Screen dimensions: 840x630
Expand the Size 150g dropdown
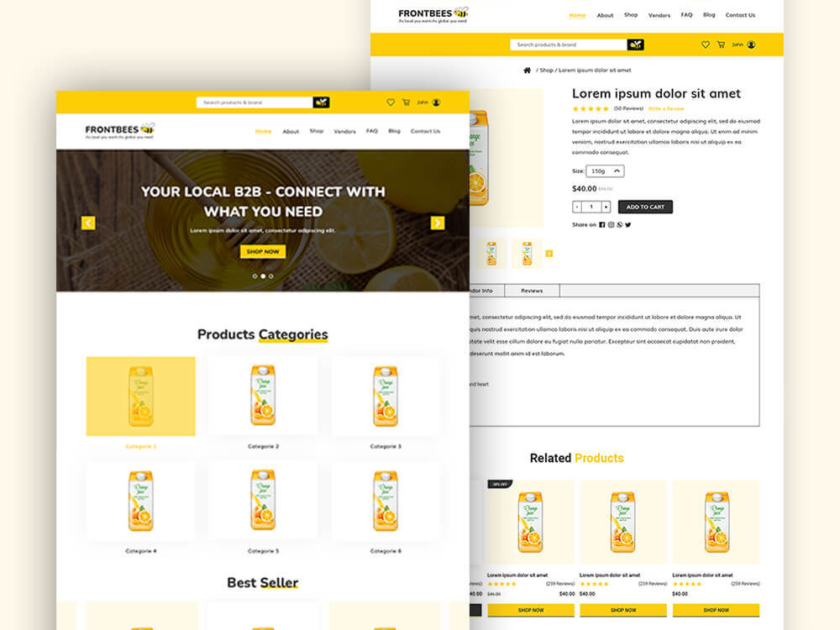605,171
